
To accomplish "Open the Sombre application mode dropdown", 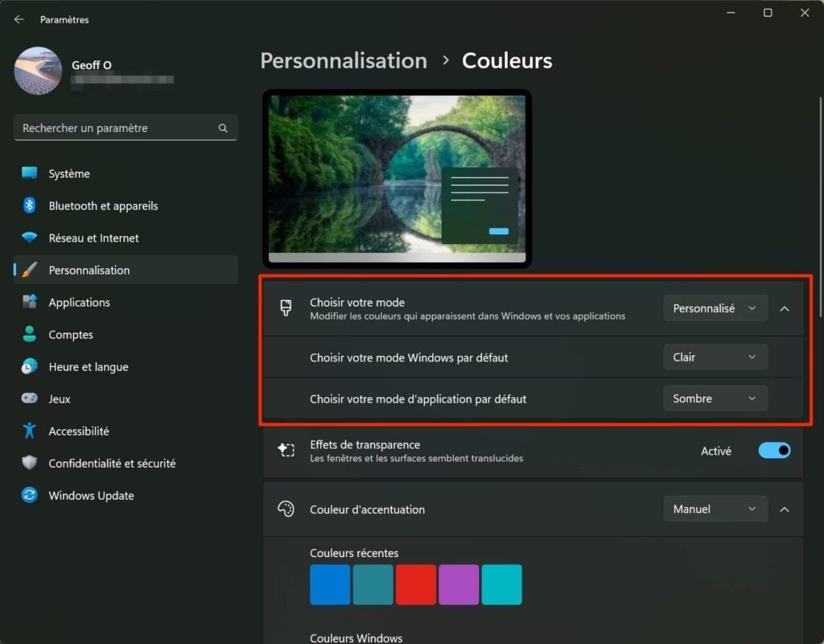I will (715, 398).
